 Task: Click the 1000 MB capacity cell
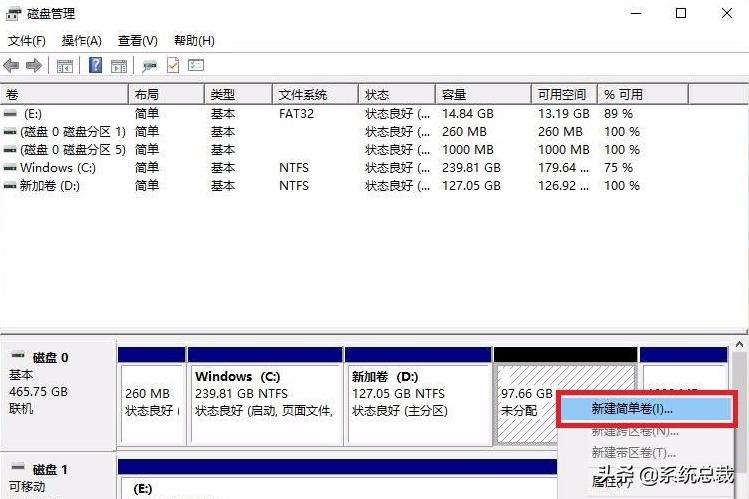(x=468, y=150)
